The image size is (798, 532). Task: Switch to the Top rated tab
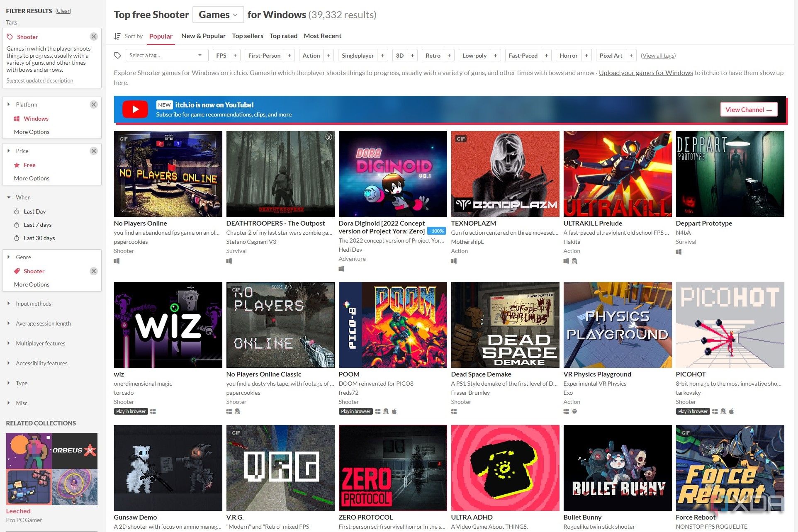tap(283, 36)
